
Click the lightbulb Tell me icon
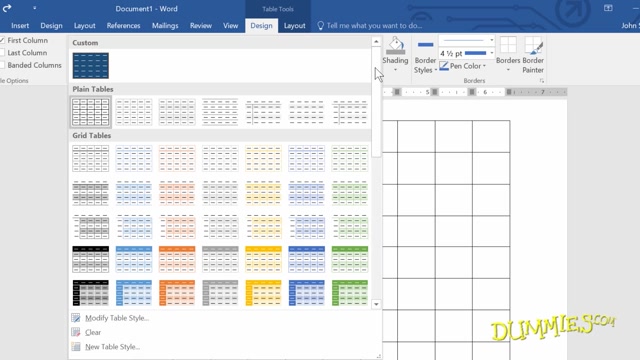pyautogui.click(x=320, y=26)
